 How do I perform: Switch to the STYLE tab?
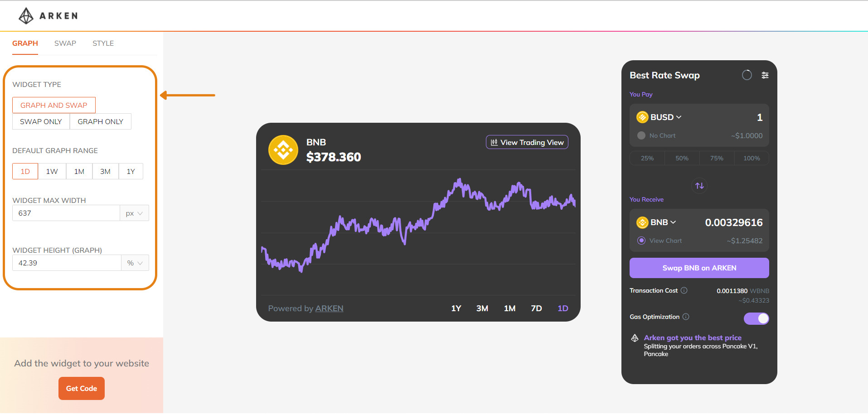pyautogui.click(x=103, y=43)
